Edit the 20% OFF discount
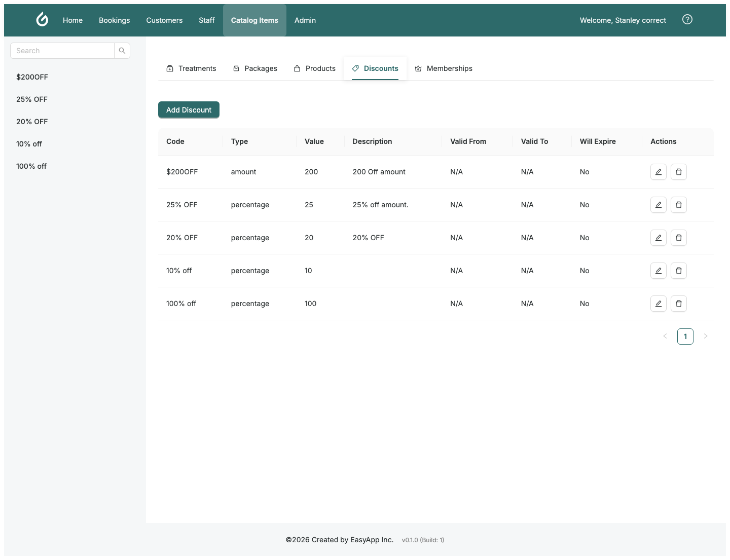This screenshot has height=560, width=730. pos(659,238)
